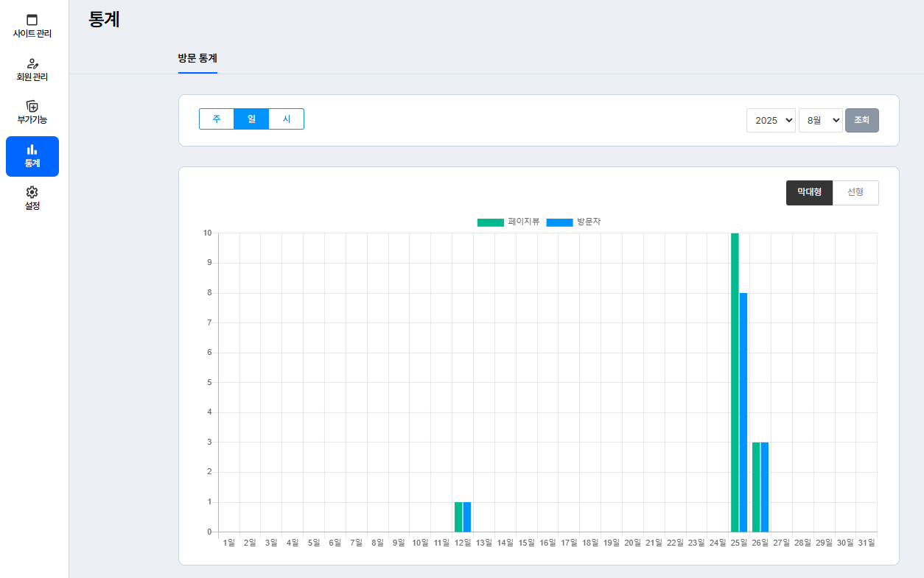The width and height of the screenshot is (924, 578).
Task: Open 부가기능 add-on icon in sidebar
Action: [x=32, y=106]
